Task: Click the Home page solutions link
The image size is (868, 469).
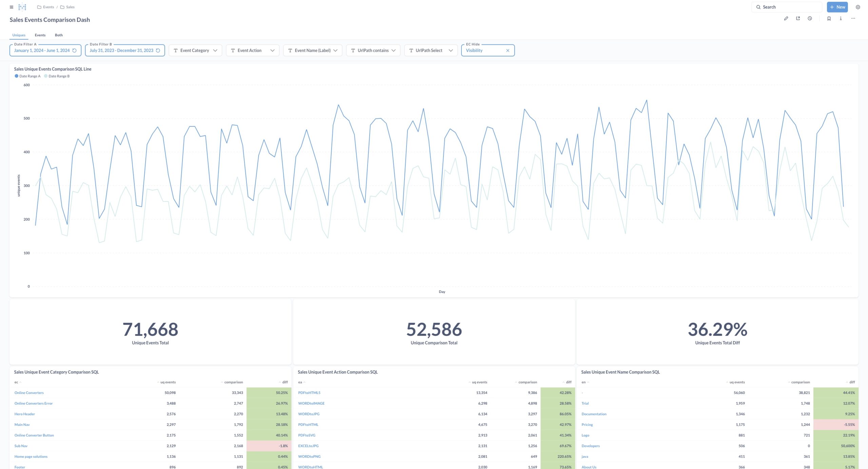Action: pos(31,456)
